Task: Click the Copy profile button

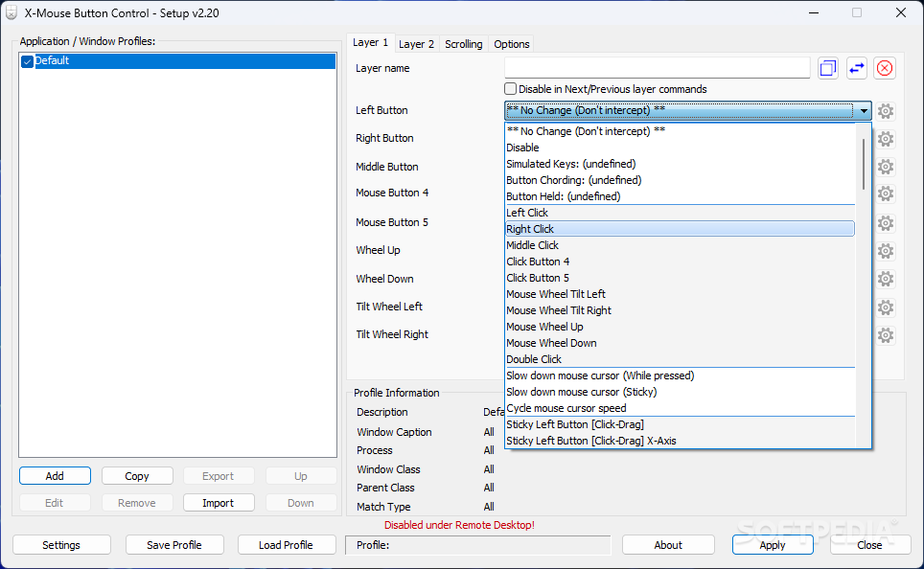Action: coord(137,476)
